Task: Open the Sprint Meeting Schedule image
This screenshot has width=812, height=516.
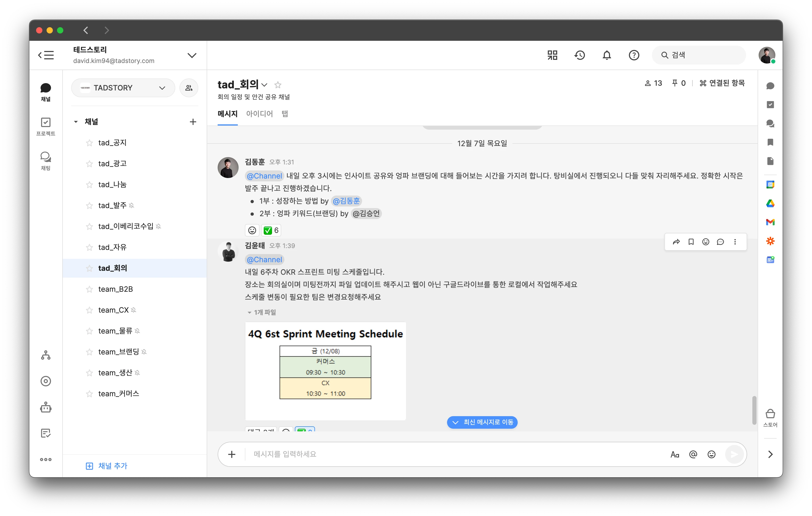Action: (x=325, y=371)
